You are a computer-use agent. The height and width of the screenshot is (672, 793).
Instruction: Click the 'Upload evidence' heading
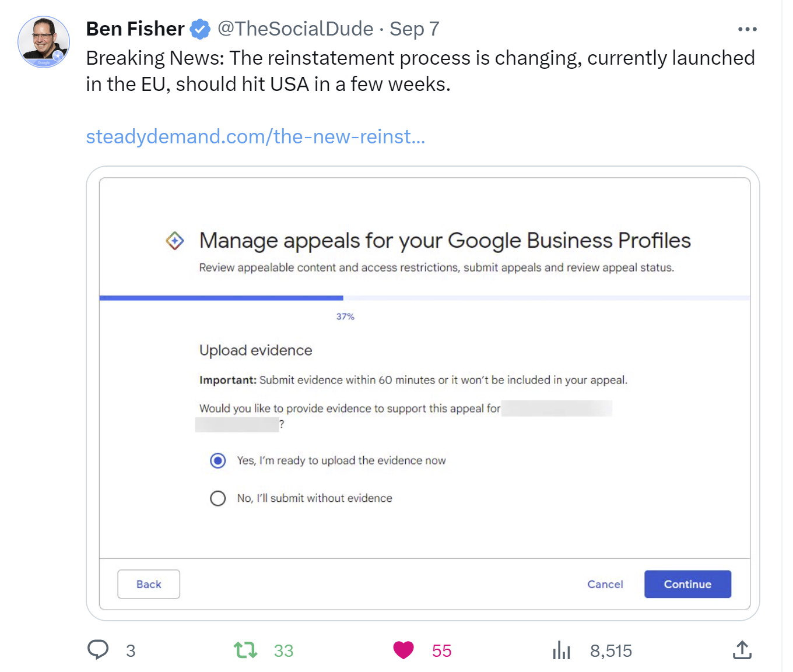tap(255, 350)
